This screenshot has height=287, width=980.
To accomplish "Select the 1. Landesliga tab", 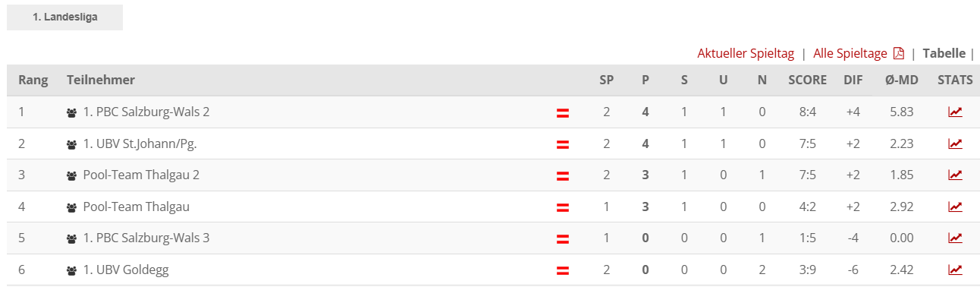I will [x=65, y=15].
